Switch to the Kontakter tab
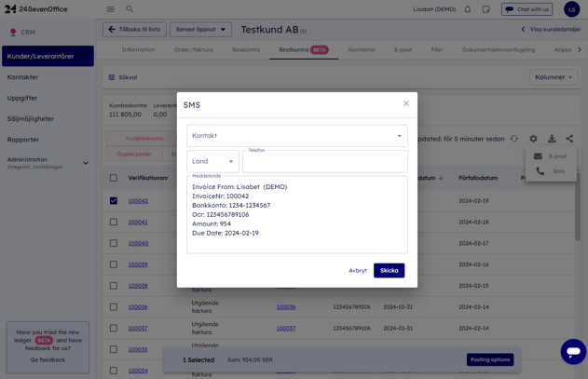 362,50
